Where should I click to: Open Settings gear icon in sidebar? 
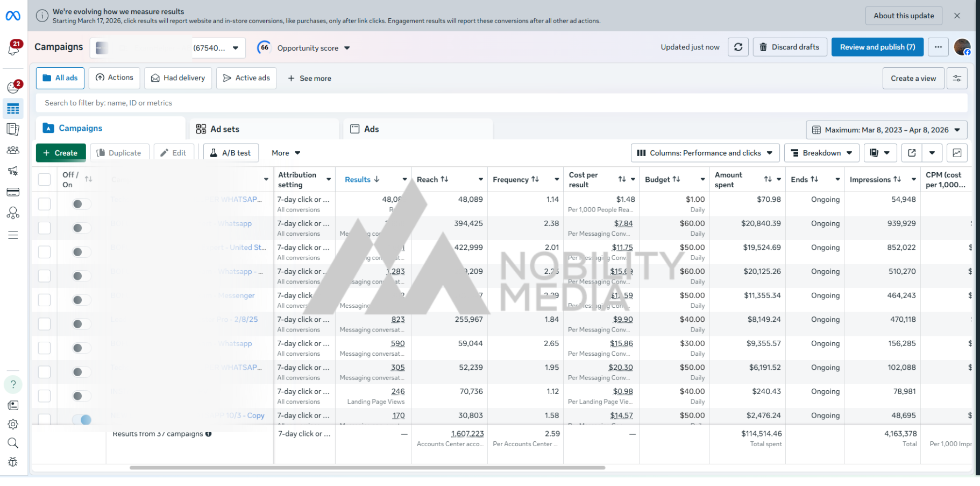[x=13, y=424]
